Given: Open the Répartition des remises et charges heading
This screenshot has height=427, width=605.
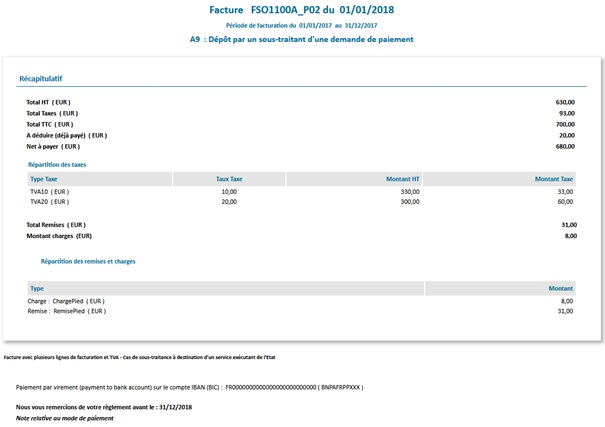Looking at the screenshot, I should [88, 261].
